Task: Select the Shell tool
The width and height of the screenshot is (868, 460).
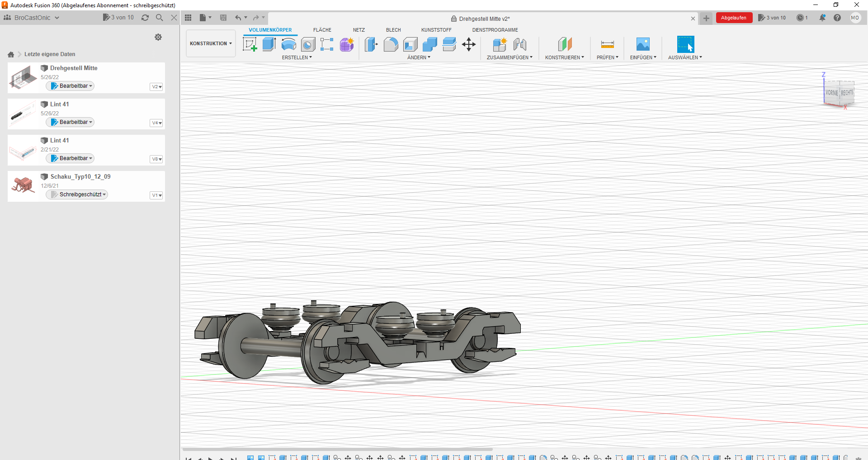Action: tap(410, 44)
